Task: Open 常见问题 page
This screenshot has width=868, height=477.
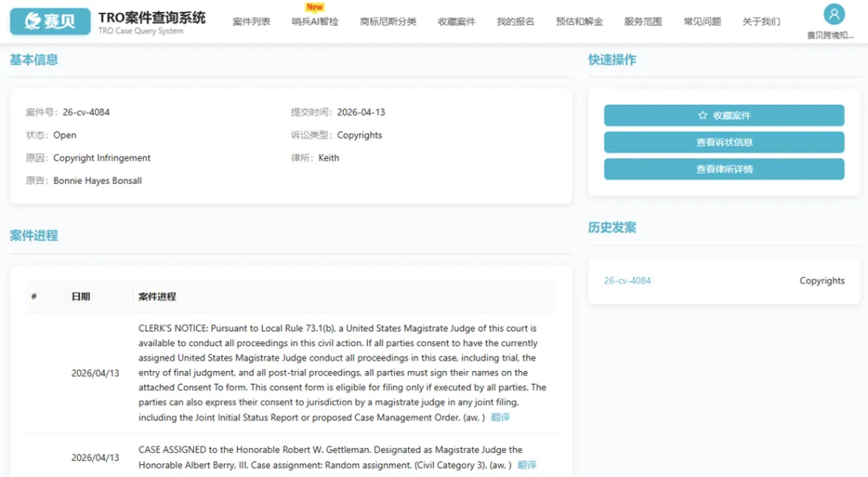Action: (x=702, y=22)
